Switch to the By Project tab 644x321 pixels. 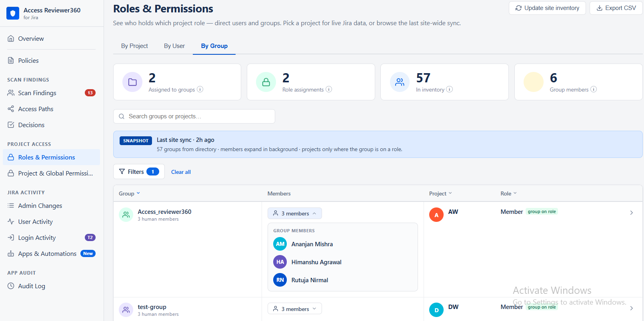point(134,46)
